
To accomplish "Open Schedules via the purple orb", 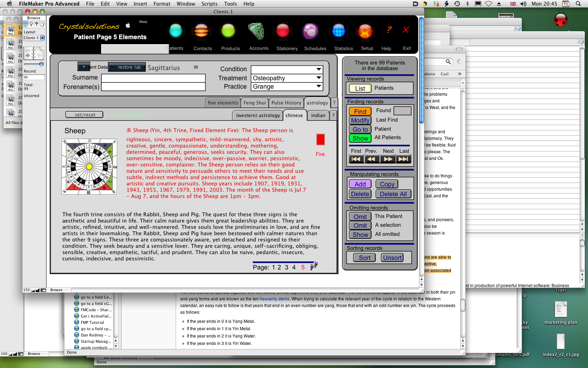I will [x=310, y=31].
